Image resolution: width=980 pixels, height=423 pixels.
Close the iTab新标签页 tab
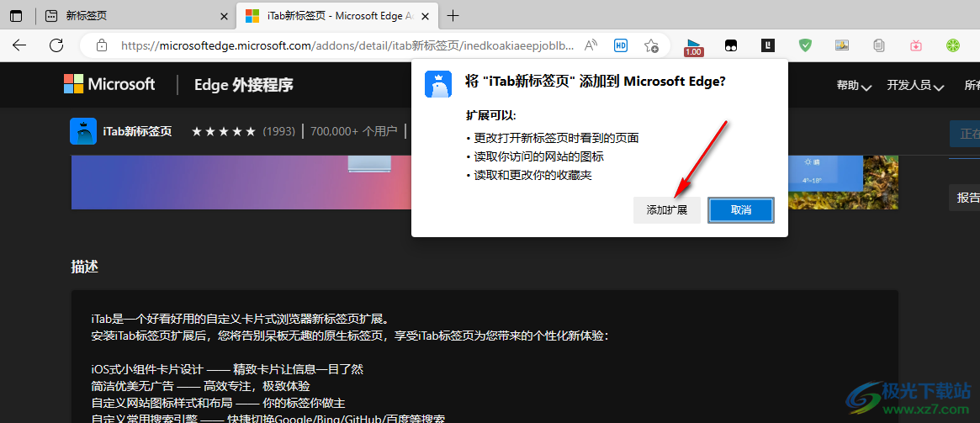[x=425, y=16]
